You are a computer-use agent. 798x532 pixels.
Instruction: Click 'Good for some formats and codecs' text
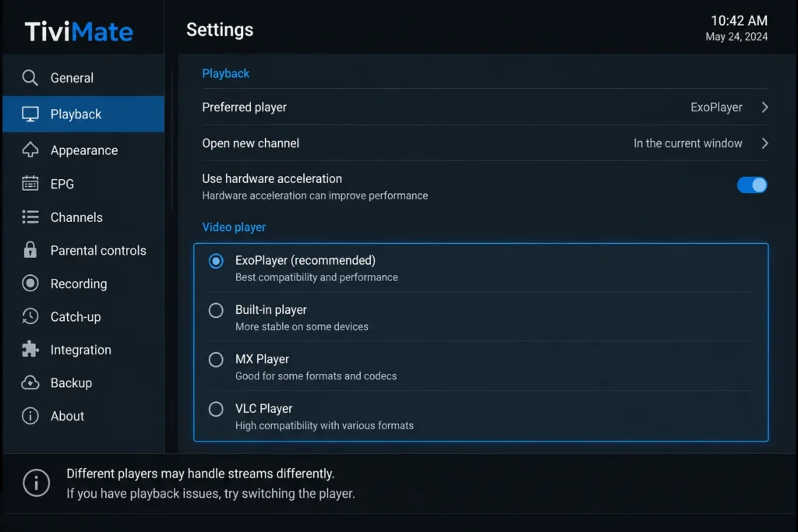316,376
